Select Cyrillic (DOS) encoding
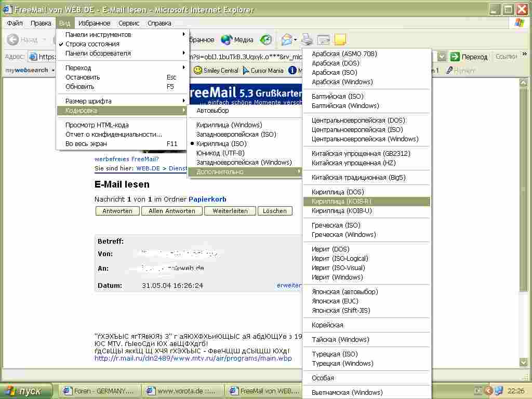Viewport: 532px width, 399px height. pos(367,192)
